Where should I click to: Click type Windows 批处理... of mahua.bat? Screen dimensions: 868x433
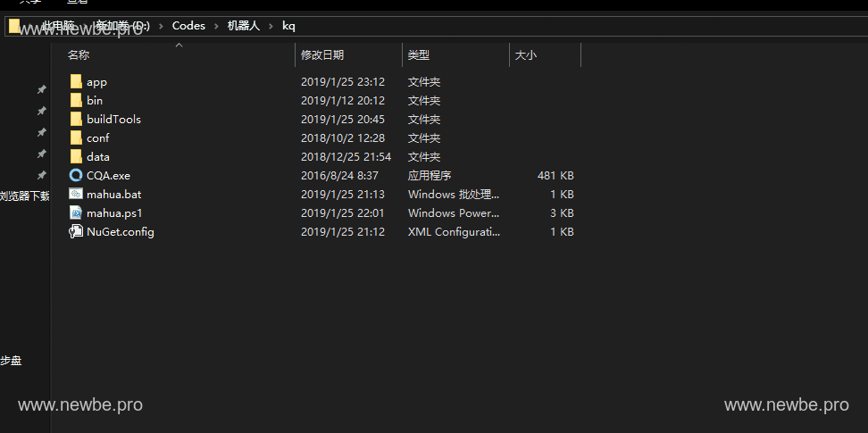(x=454, y=195)
